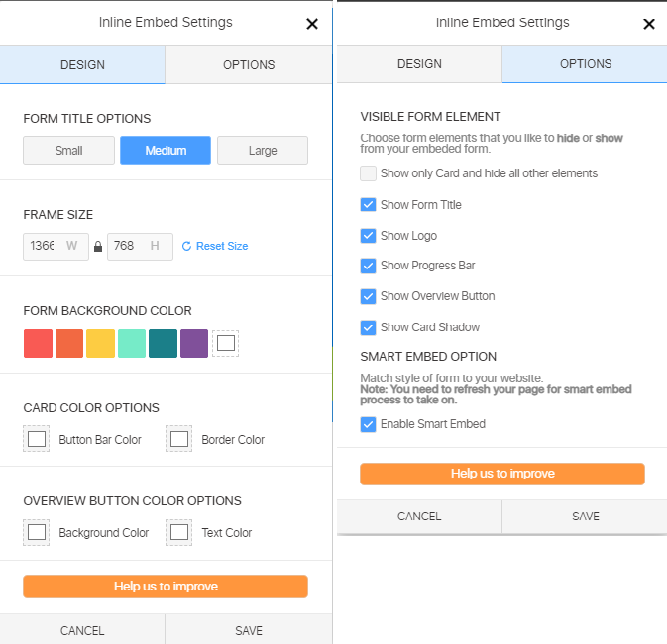Toggle Show only Card checkbox

(x=369, y=173)
